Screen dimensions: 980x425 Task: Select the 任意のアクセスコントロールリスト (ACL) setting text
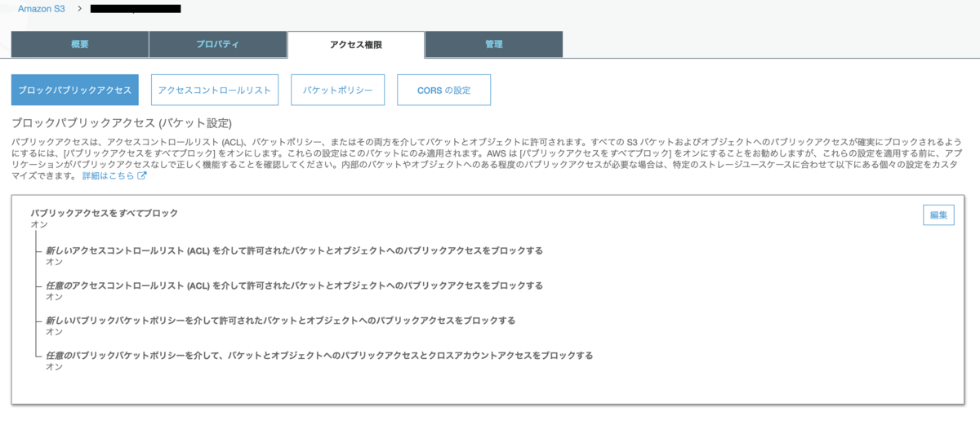(x=295, y=286)
